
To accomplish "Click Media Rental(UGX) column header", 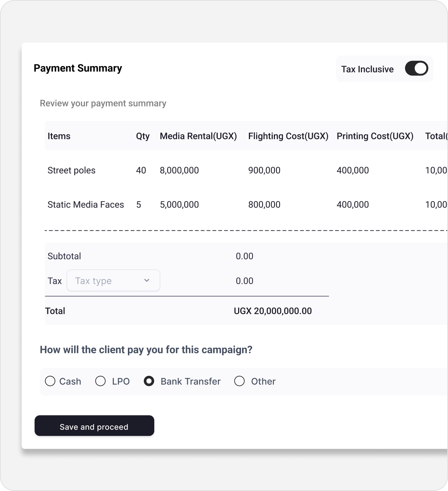I will click(x=198, y=136).
